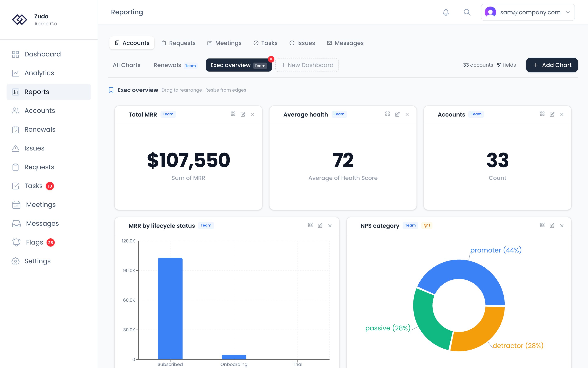Open layout grid icon on Total MRR
The height and width of the screenshot is (368, 588).
[x=233, y=114]
